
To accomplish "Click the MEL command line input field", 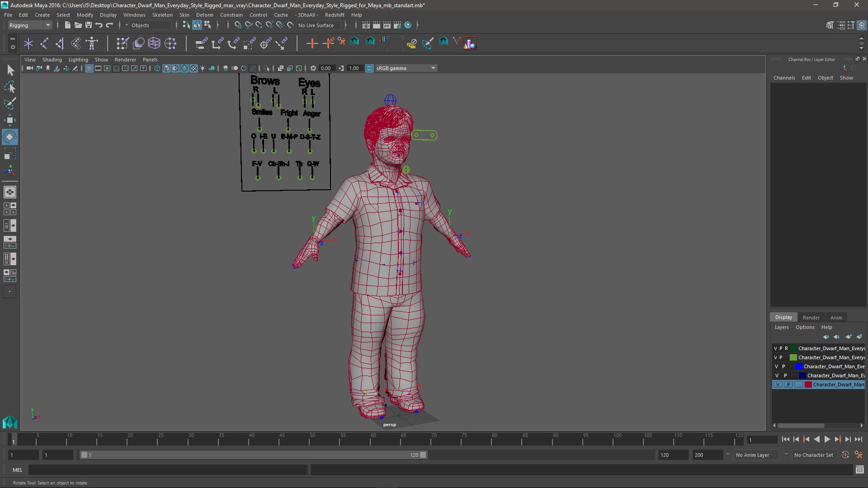I will [x=168, y=470].
